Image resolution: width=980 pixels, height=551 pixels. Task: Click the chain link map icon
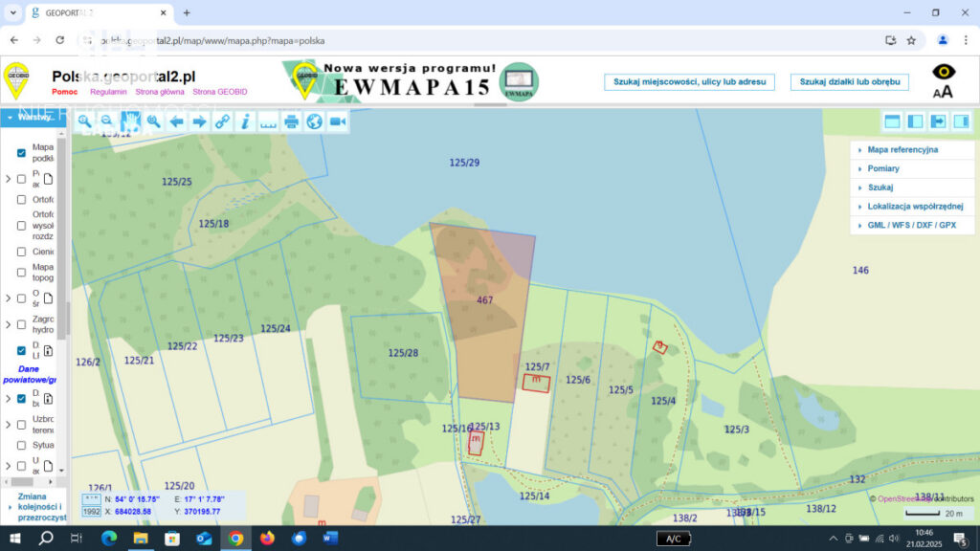222,121
